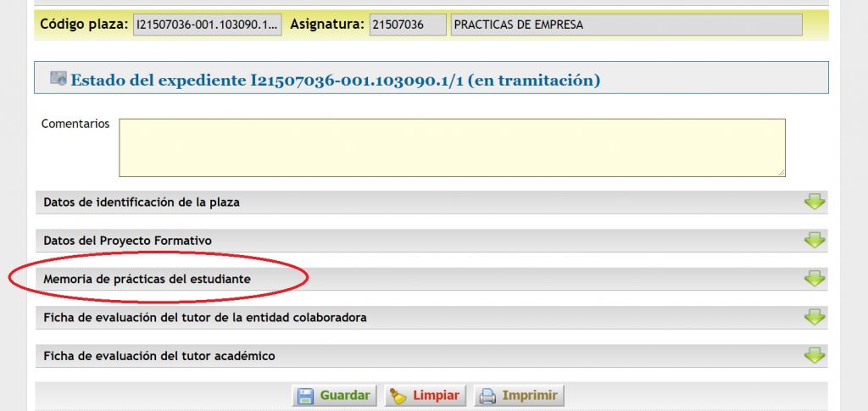
Task: Click the Asignatura label
Action: point(327,25)
